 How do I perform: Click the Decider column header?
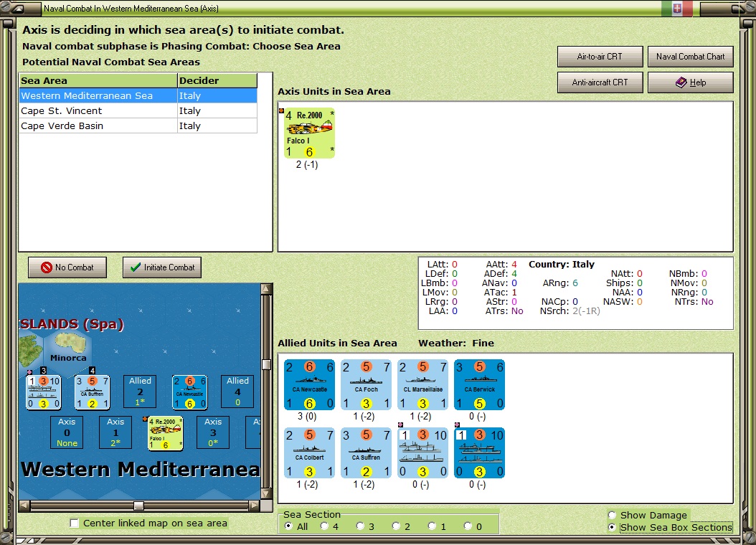coord(217,80)
